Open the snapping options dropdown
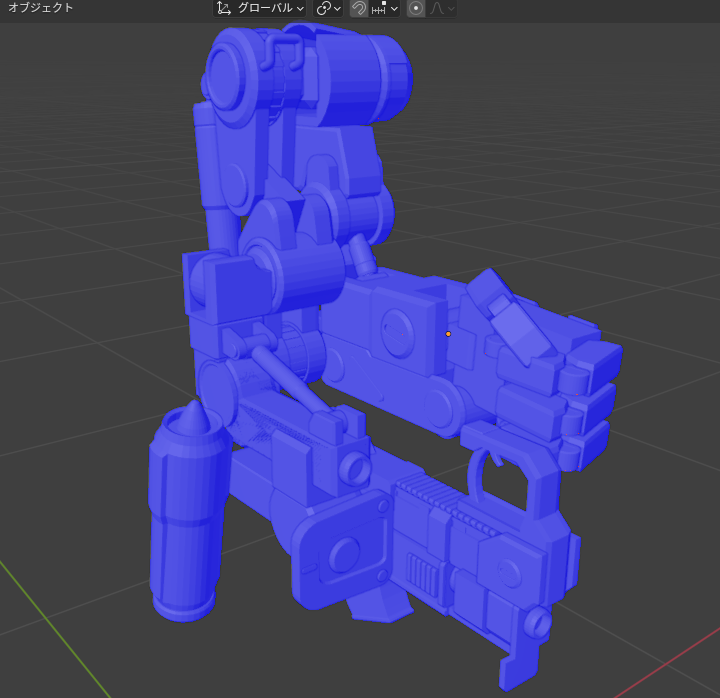 coord(384,8)
